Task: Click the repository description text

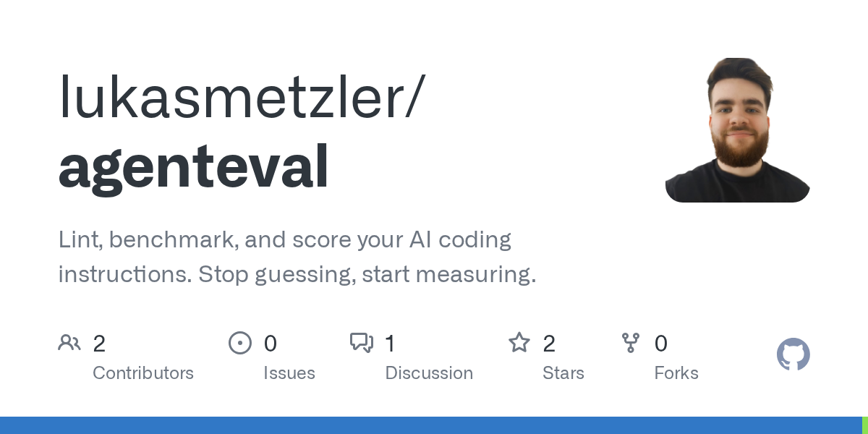Action: (297, 257)
